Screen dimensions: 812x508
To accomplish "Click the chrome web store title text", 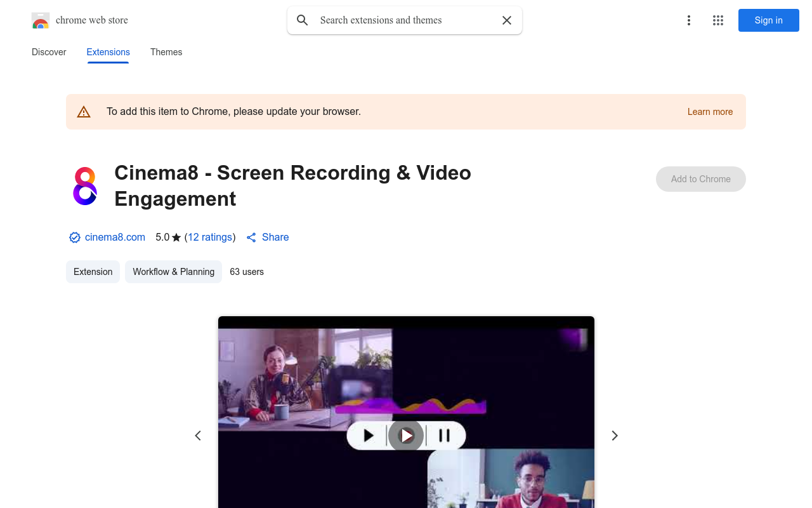I will tap(92, 20).
